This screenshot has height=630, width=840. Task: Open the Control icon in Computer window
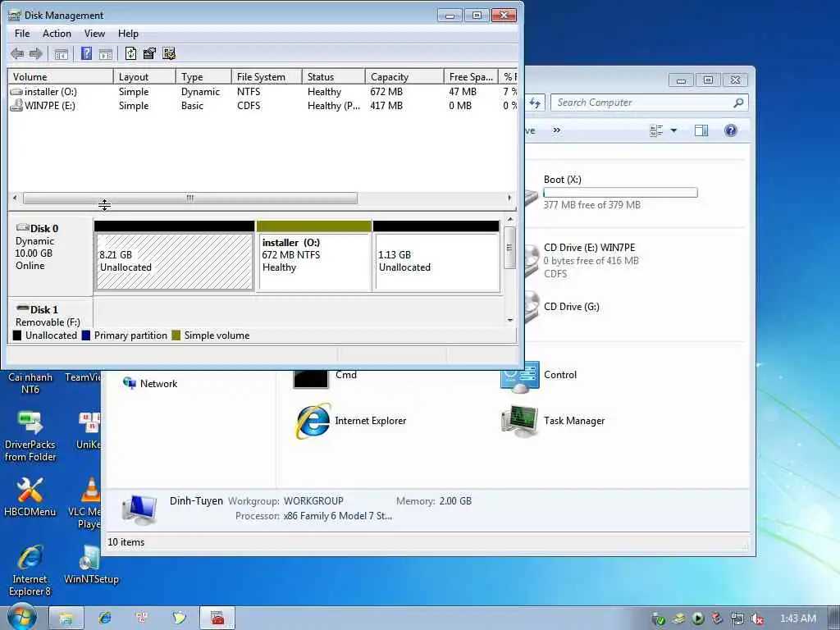[519, 377]
